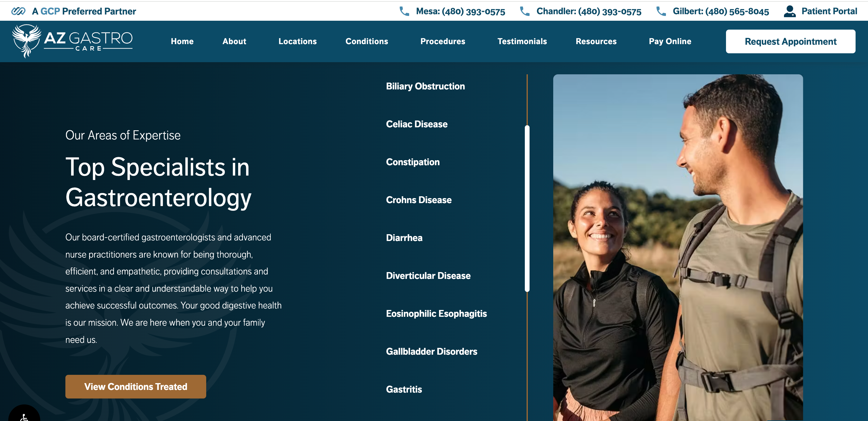This screenshot has width=868, height=421.
Task: Click the phone icon beside Chandler number
Action: tap(524, 11)
